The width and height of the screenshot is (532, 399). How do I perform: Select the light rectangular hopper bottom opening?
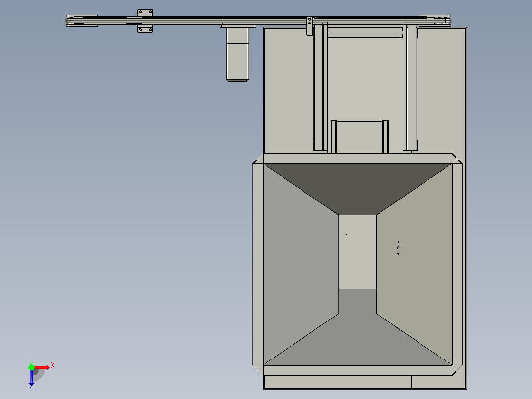(x=357, y=252)
